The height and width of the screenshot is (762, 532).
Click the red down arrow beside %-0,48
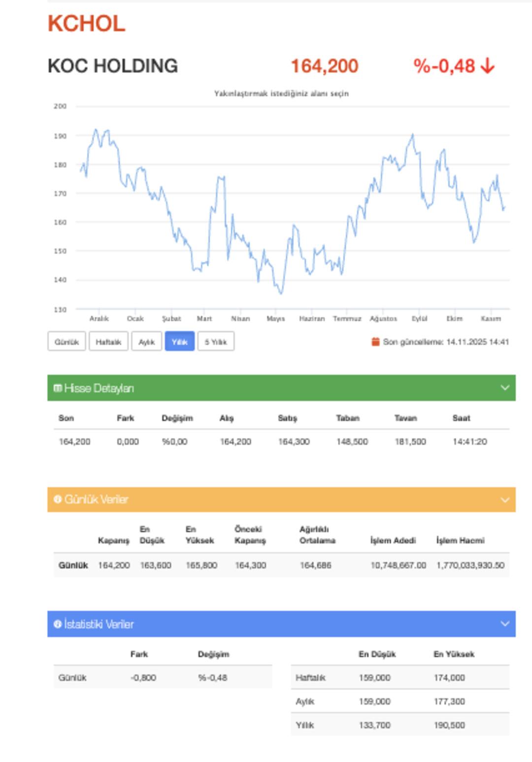click(487, 66)
